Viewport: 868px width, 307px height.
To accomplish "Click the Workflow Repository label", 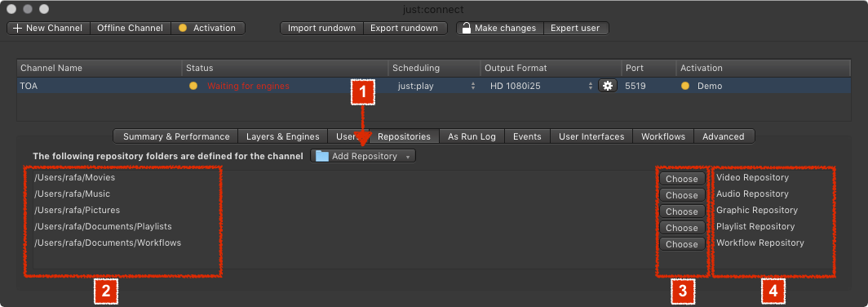I will pos(760,242).
